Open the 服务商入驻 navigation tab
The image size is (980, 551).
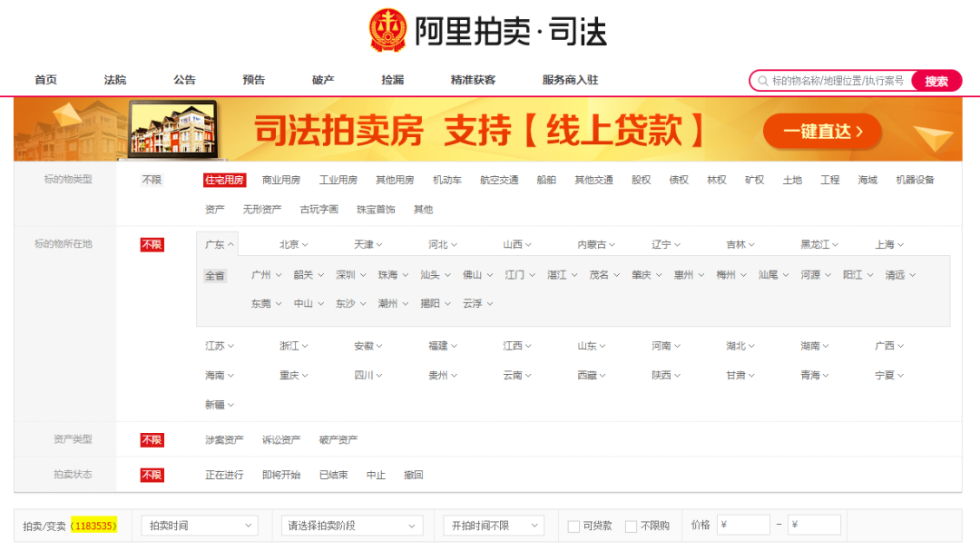pos(570,80)
